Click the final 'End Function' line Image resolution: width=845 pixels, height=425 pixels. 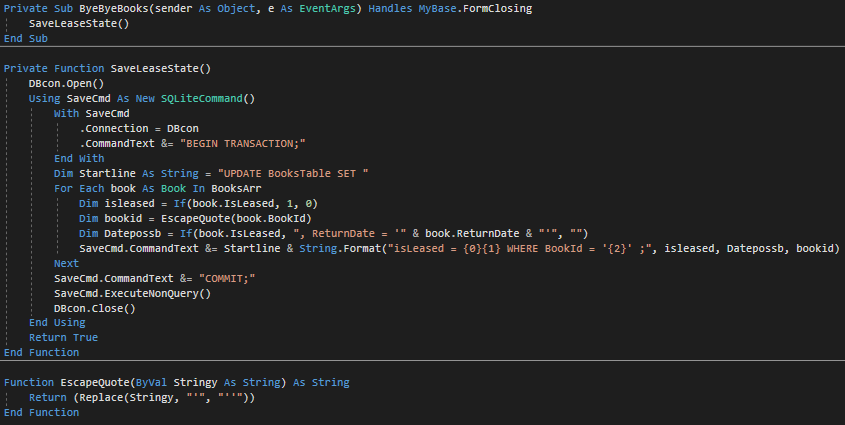[x=41, y=413]
